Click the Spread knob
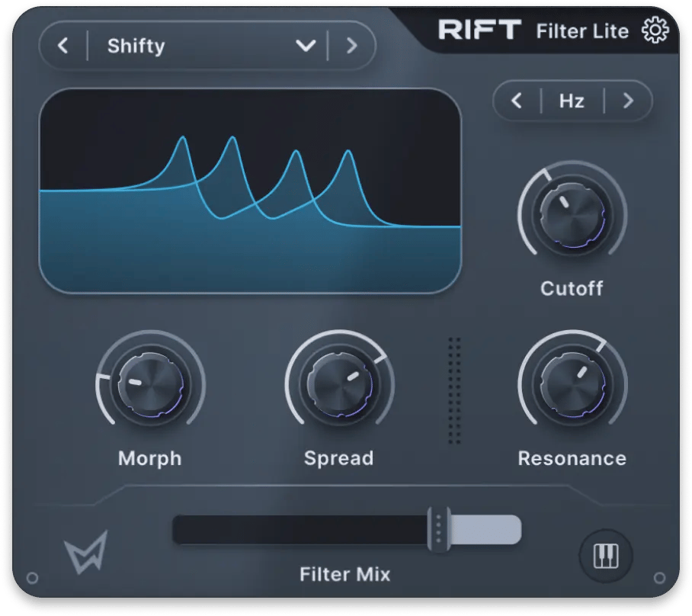Image resolution: width=692 pixels, height=616 pixels. [x=339, y=385]
